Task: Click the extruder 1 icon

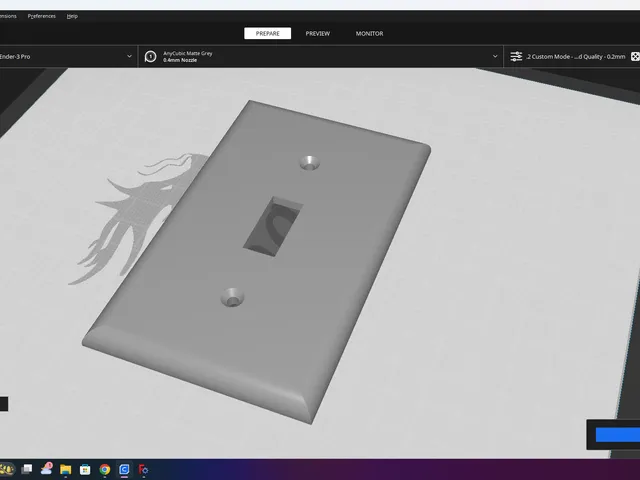Action: pyautogui.click(x=150, y=56)
